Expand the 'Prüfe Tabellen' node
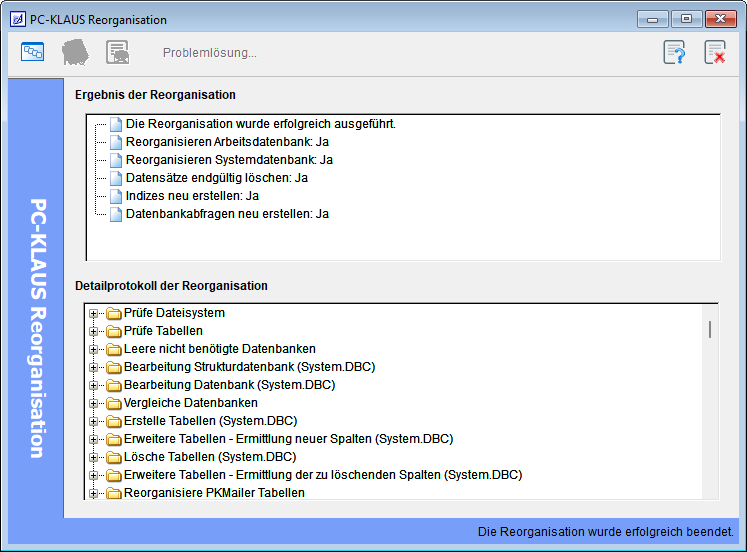The image size is (747, 552). [x=94, y=331]
